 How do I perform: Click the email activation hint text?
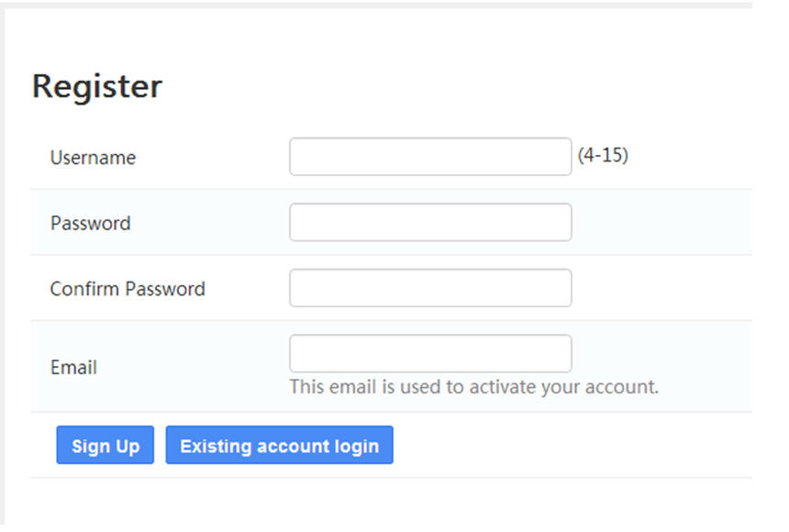click(474, 387)
